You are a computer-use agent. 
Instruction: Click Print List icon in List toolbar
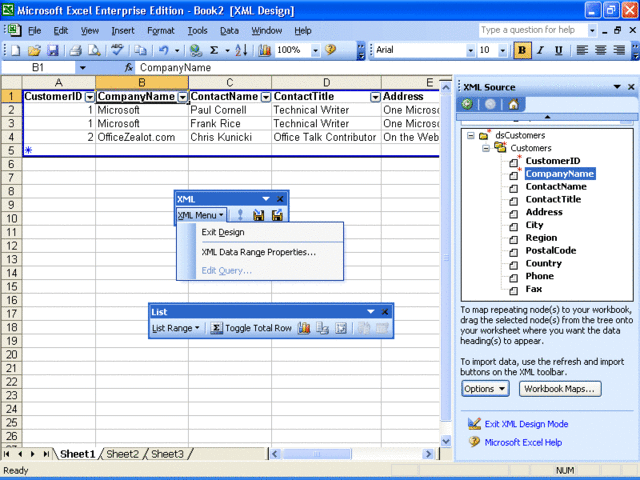[322, 328]
